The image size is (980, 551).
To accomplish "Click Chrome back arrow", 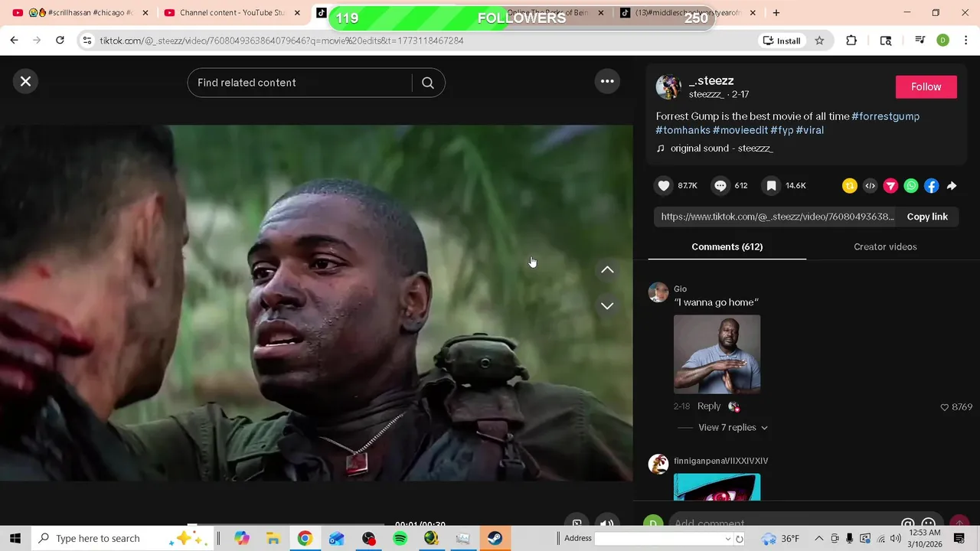I will 14,41.
